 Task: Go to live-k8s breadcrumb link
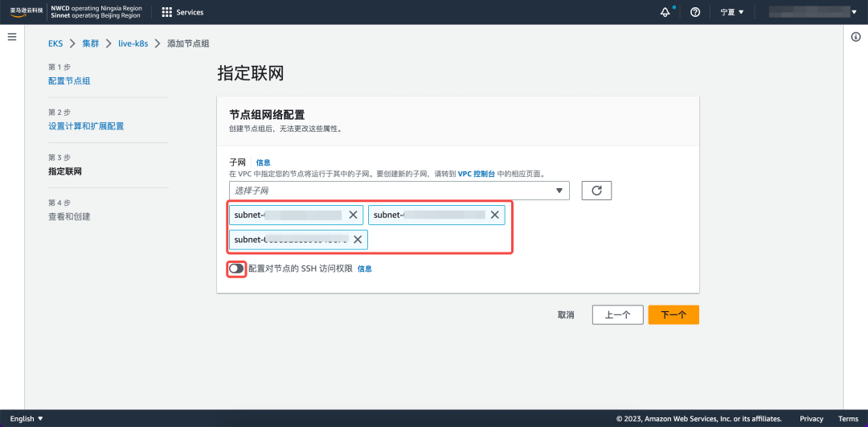[x=133, y=43]
